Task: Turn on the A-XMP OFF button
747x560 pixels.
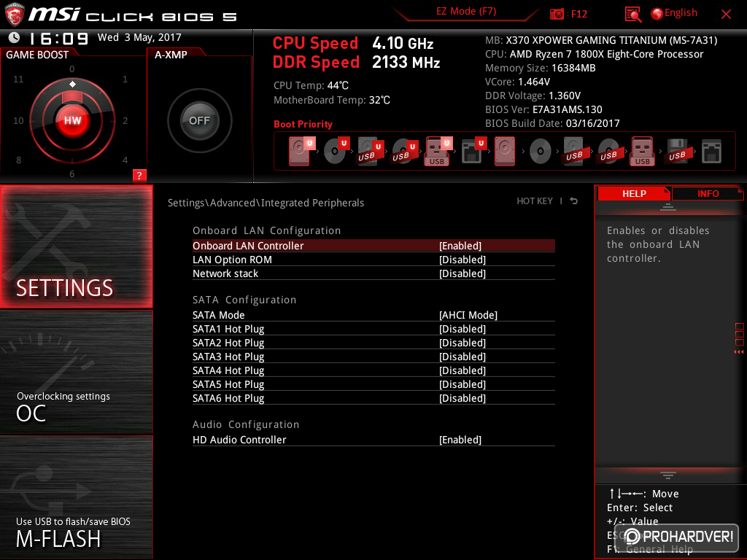Action: 199,120
